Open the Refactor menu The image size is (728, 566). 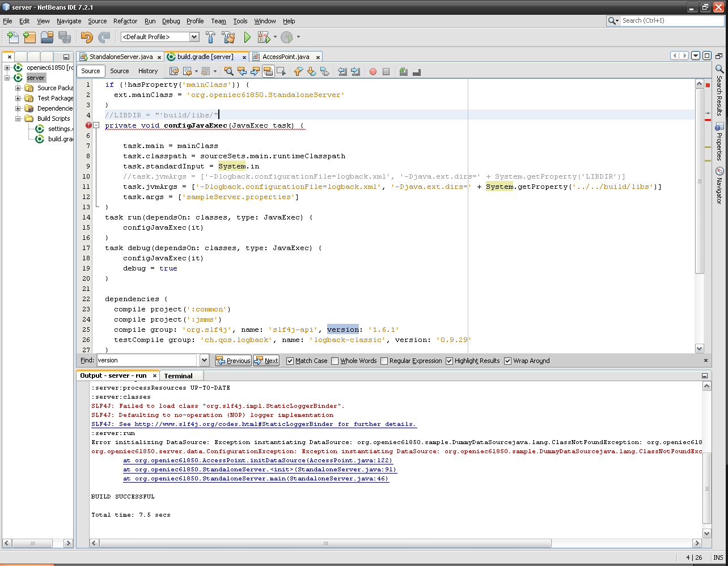click(x=125, y=21)
